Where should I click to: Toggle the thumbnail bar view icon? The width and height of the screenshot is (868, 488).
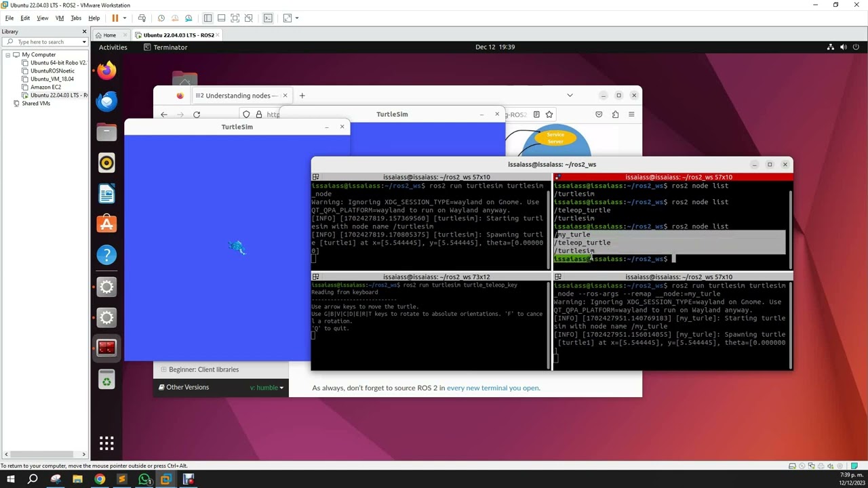pyautogui.click(x=221, y=18)
